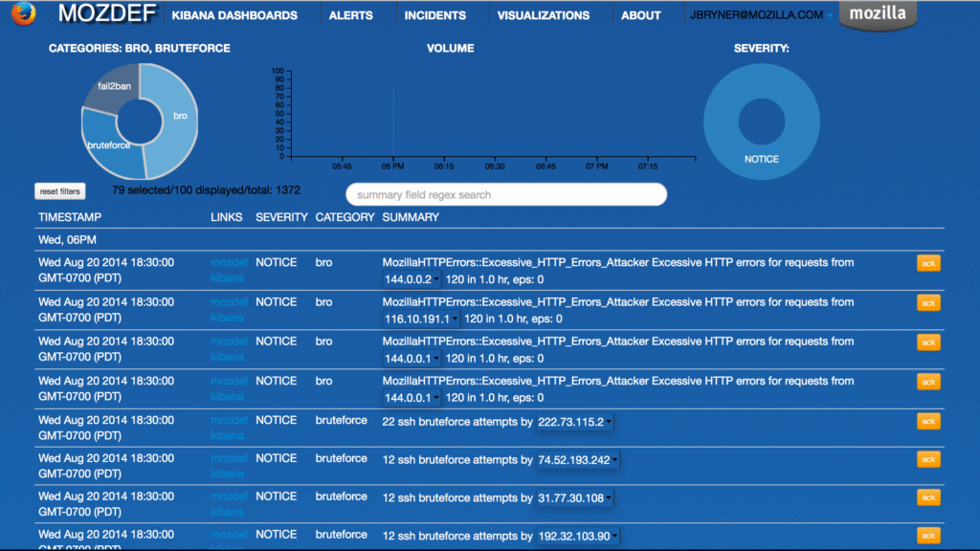Acknowledge the first bro alert with ack

click(927, 262)
